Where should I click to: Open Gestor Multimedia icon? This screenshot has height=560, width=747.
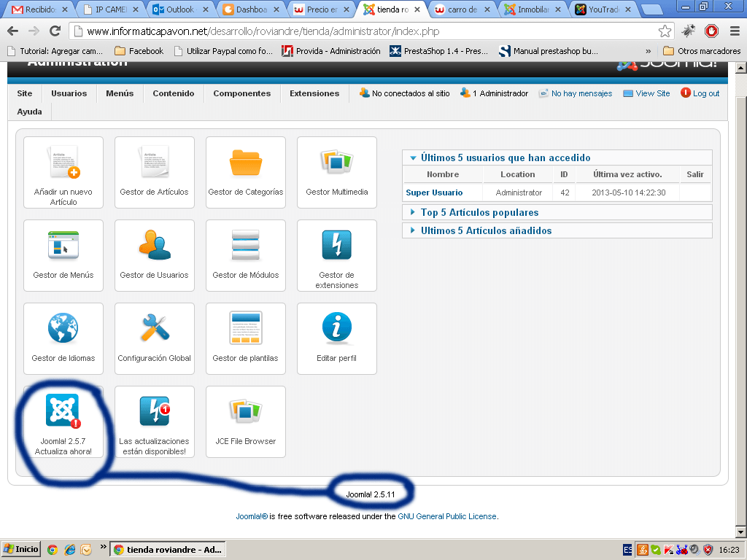pos(336,162)
